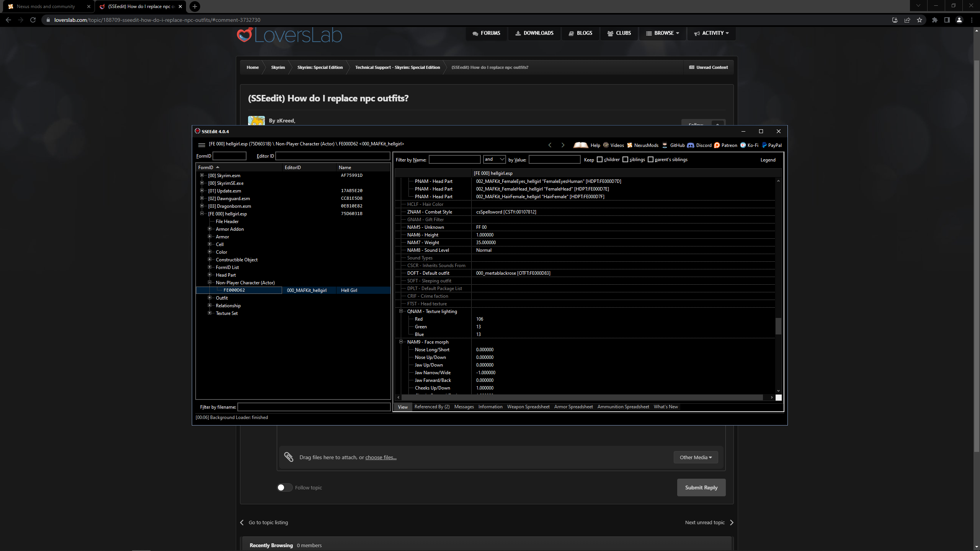Click the Help book icon

(580, 145)
